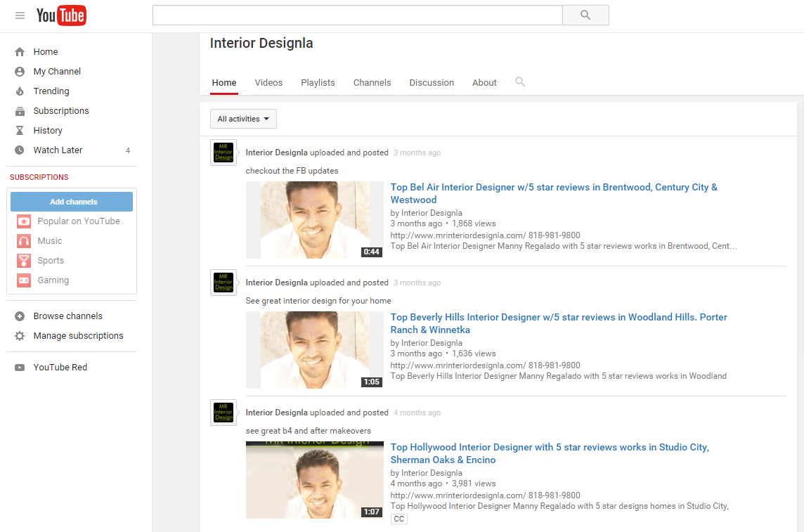This screenshot has height=532, width=804.
Task: Open the hamburger guide menu
Action: (20, 15)
